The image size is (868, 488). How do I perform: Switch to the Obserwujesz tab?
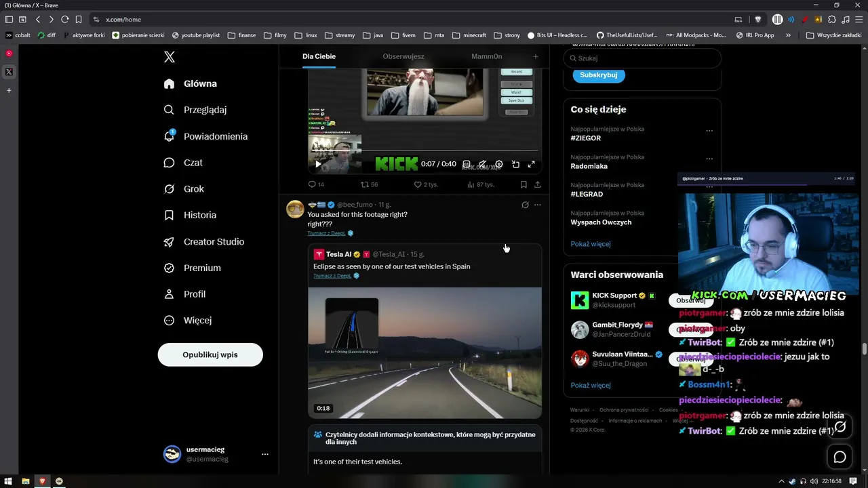(x=403, y=56)
